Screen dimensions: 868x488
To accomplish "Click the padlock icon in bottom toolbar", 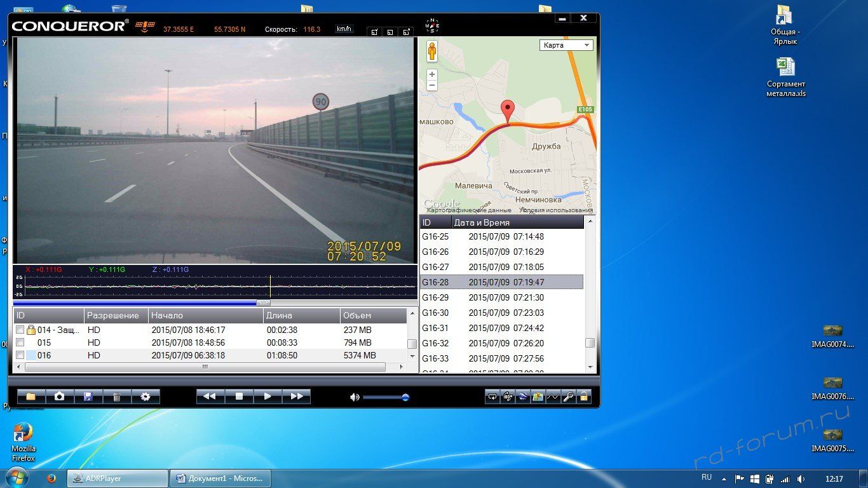I will coord(584,397).
